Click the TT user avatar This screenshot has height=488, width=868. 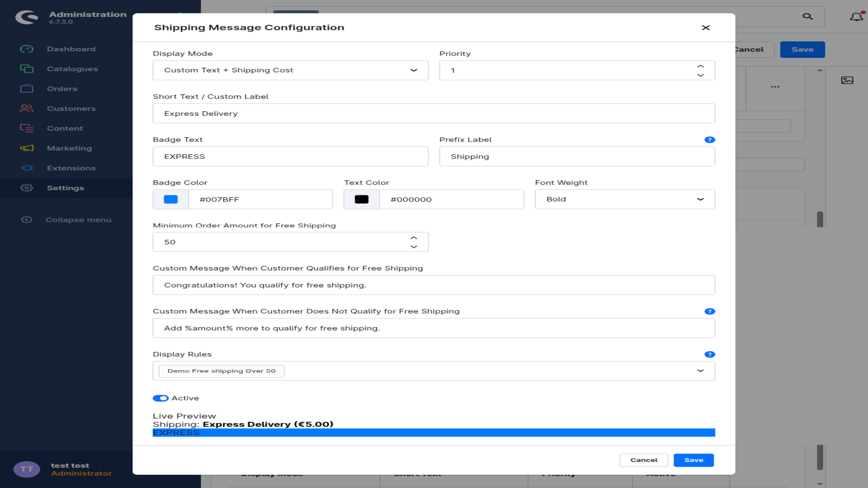tap(27, 469)
